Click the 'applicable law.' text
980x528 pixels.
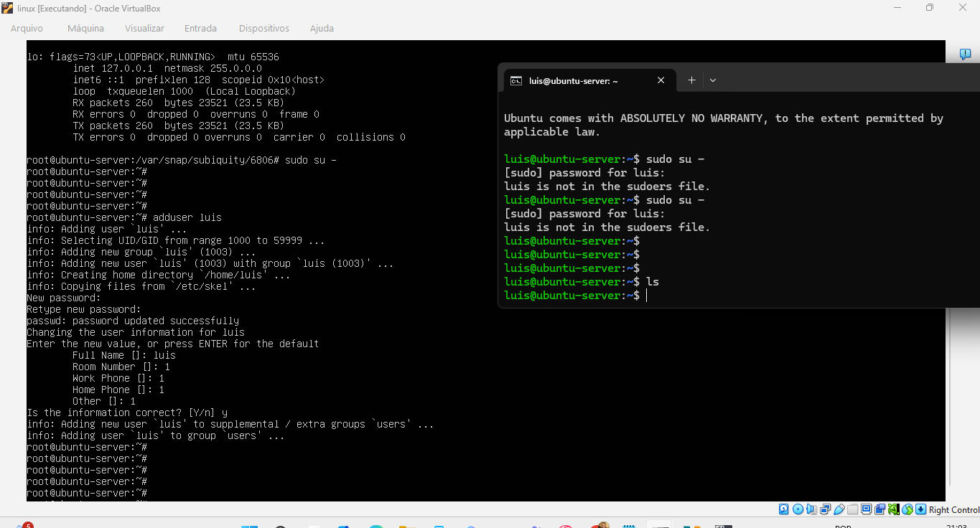[551, 132]
